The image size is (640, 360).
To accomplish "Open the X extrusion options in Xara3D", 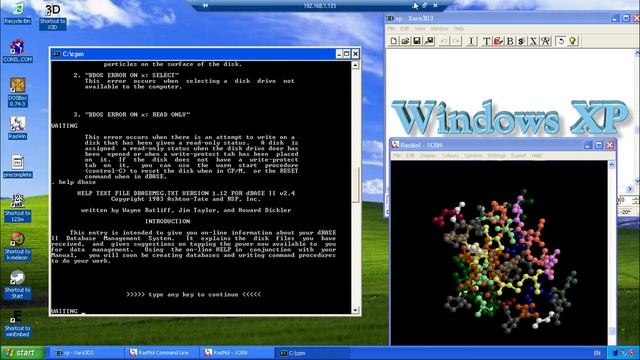I will pyautogui.click(x=533, y=41).
